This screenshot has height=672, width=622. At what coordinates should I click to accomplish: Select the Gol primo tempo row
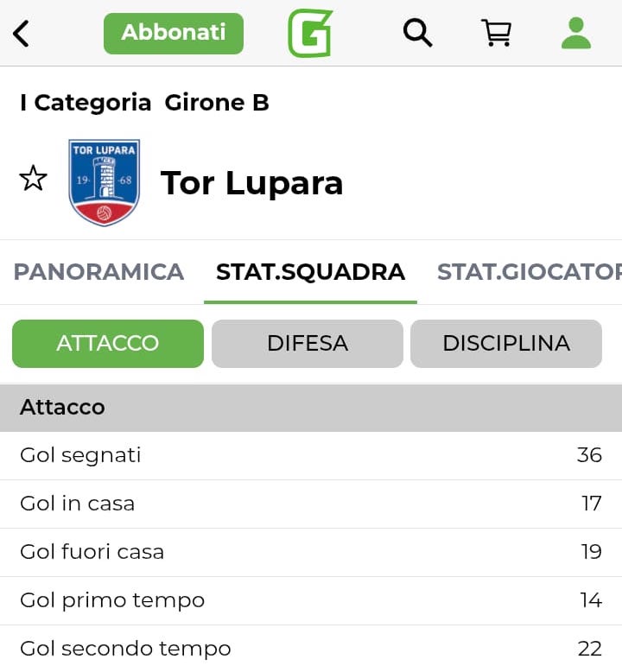311,600
